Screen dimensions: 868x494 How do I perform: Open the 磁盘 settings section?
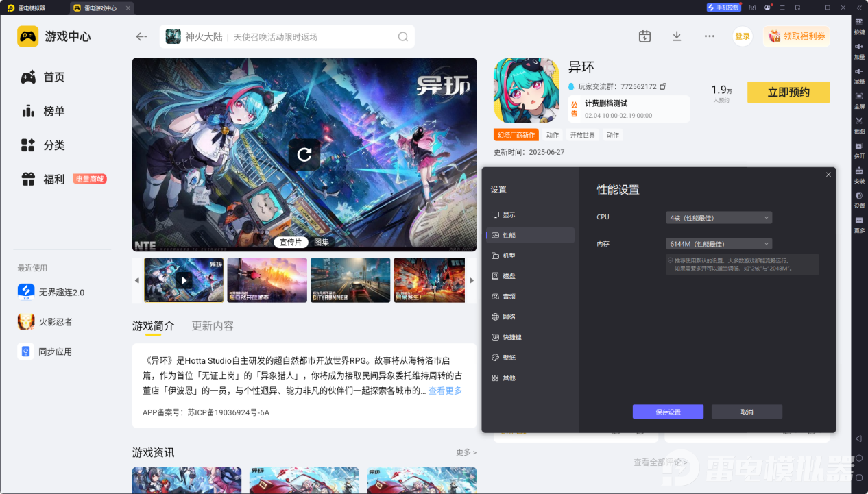click(x=530, y=276)
